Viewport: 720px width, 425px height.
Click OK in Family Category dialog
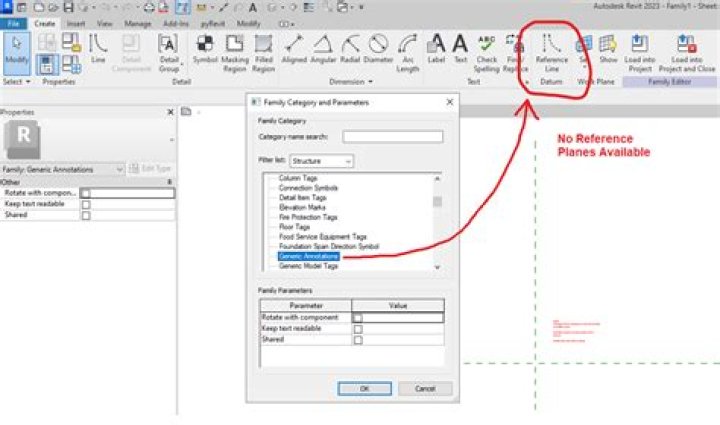(364, 388)
